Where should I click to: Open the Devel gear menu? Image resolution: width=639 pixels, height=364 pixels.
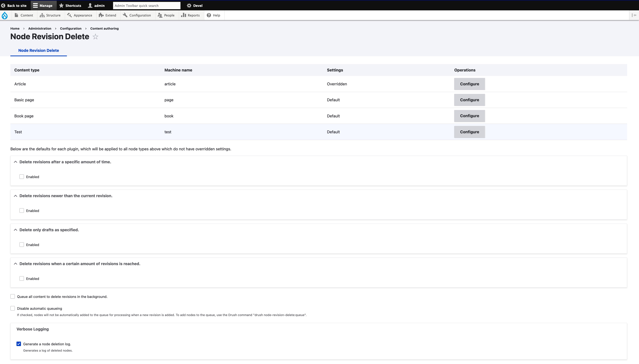tap(189, 5)
